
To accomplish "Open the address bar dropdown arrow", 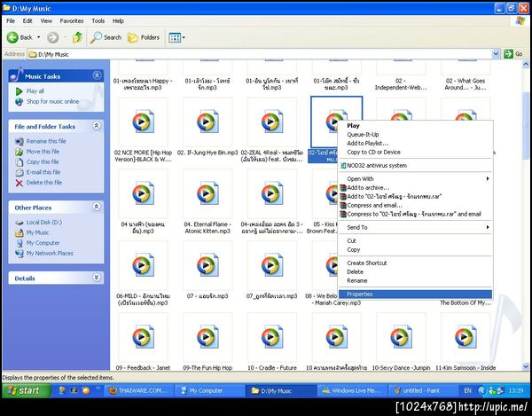I will [496, 53].
